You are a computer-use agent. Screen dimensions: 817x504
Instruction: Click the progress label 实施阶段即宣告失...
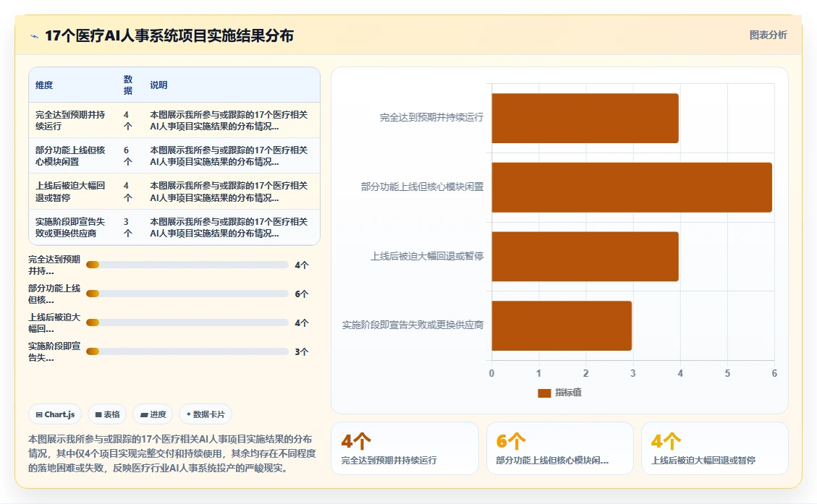tap(54, 351)
